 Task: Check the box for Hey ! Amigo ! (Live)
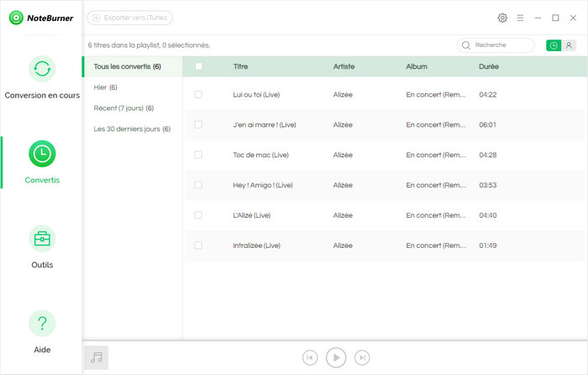(198, 185)
